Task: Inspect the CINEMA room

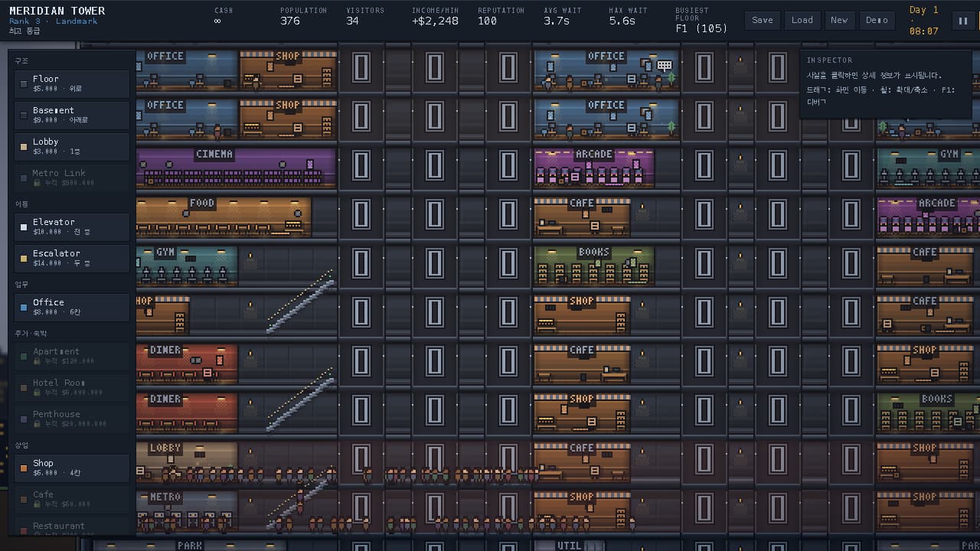Action: click(x=236, y=168)
